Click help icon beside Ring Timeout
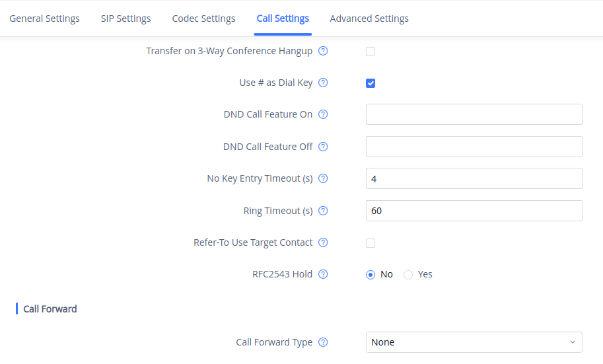Viewport: 603px width, 364px height. click(324, 211)
